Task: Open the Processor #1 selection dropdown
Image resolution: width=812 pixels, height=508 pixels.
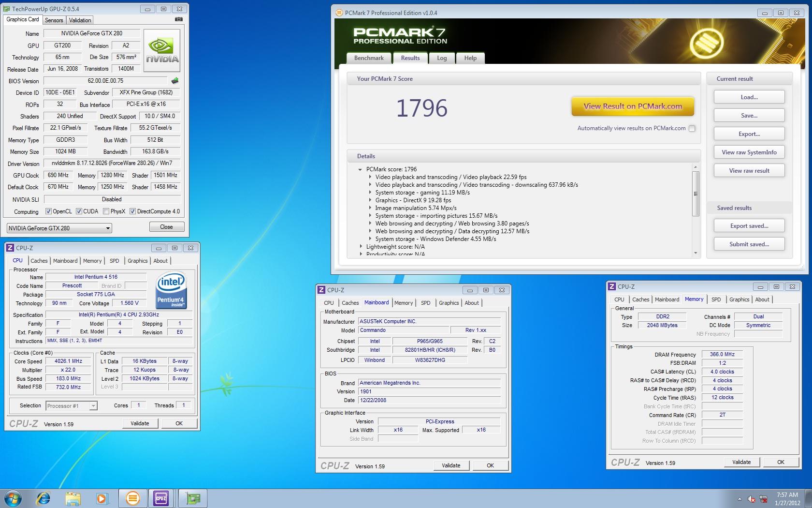Action: 72,406
